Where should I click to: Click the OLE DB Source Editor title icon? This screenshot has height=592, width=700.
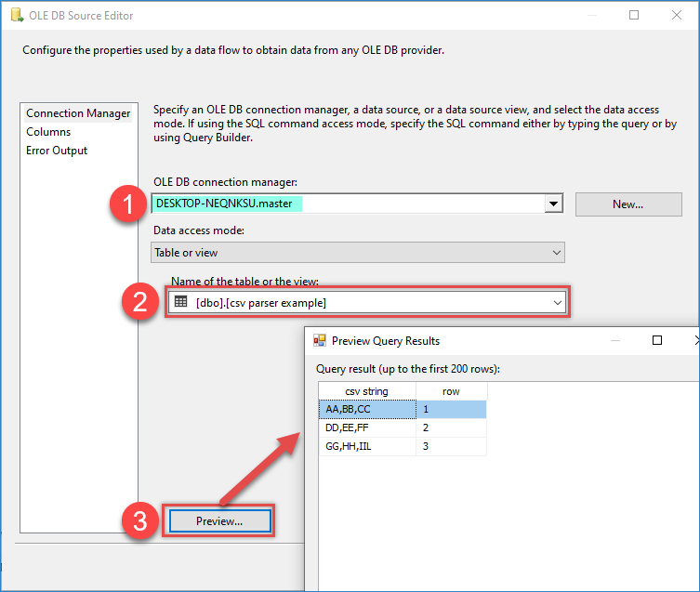16,15
